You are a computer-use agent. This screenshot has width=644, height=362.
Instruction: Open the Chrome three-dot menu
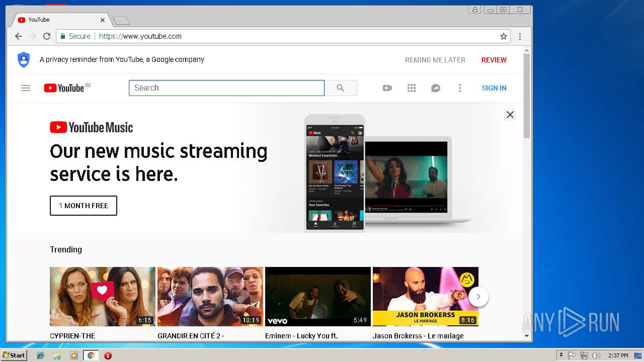[x=520, y=36]
